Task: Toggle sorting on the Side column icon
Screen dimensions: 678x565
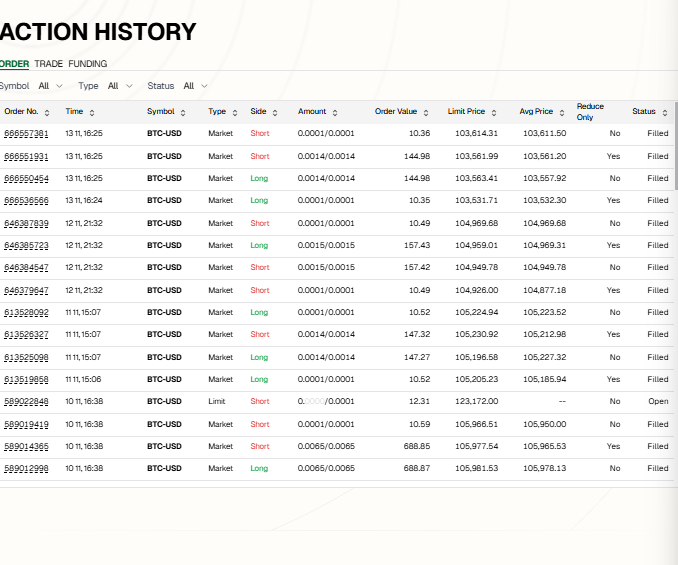Action: [275, 112]
